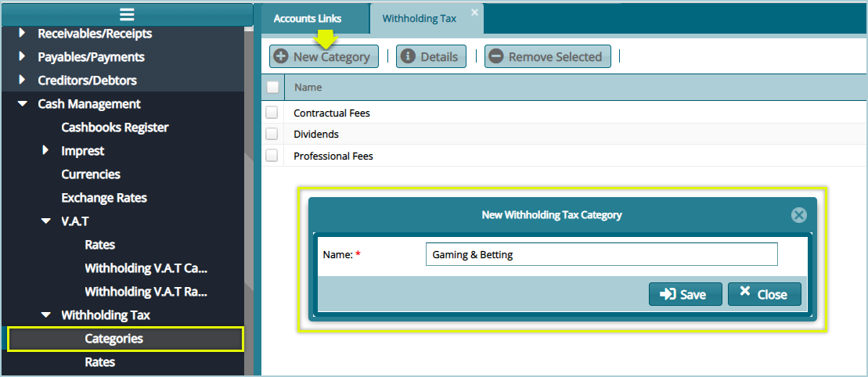Check the Professional Fees row checkbox
Screen dimensions: 868x377
tap(272, 156)
